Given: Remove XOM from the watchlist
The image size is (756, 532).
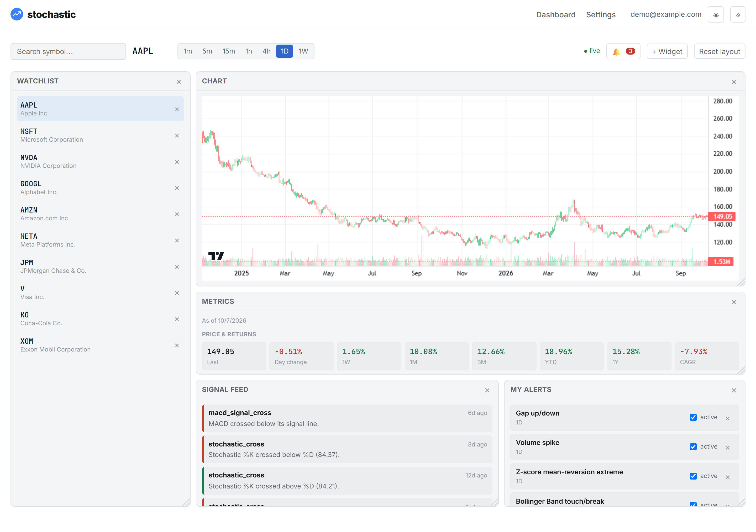Looking at the screenshot, I should click(x=177, y=345).
